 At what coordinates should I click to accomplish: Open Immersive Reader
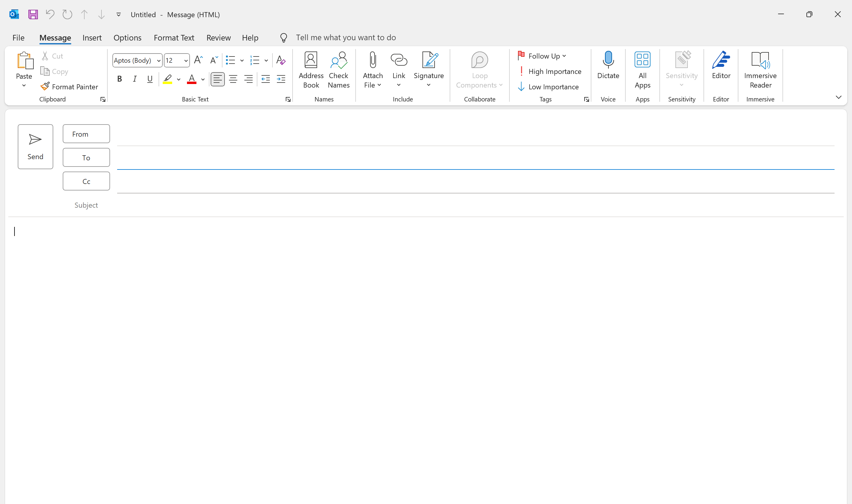[x=760, y=70]
